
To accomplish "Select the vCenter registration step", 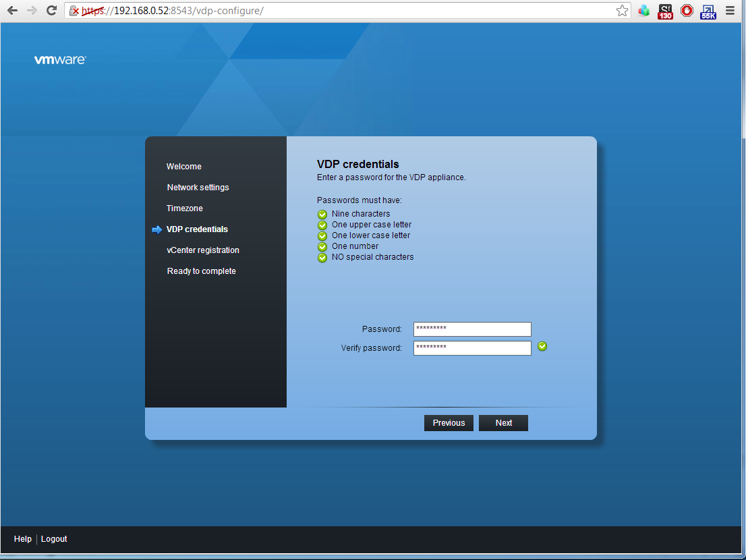I will (x=202, y=250).
